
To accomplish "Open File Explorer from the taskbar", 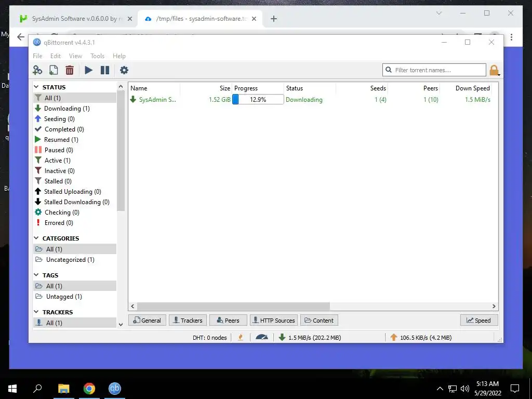I will (63, 389).
